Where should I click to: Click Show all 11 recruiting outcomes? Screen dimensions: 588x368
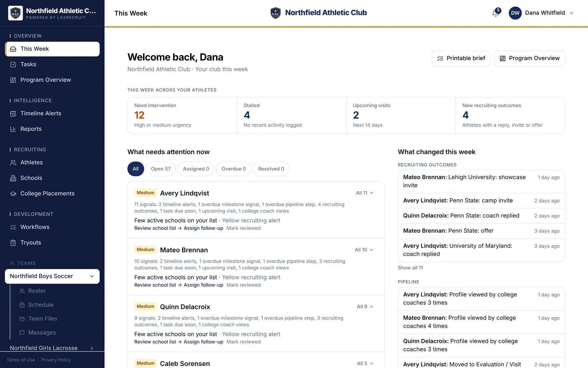point(410,268)
